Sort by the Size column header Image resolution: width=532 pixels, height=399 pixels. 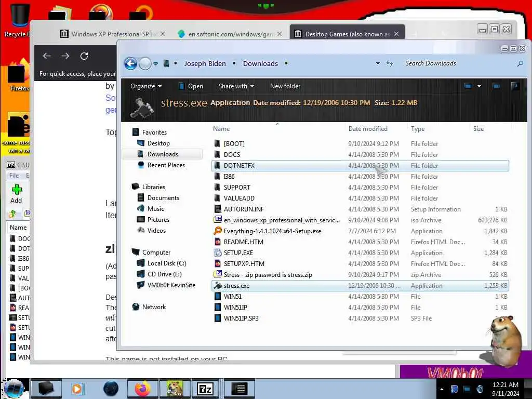click(478, 129)
